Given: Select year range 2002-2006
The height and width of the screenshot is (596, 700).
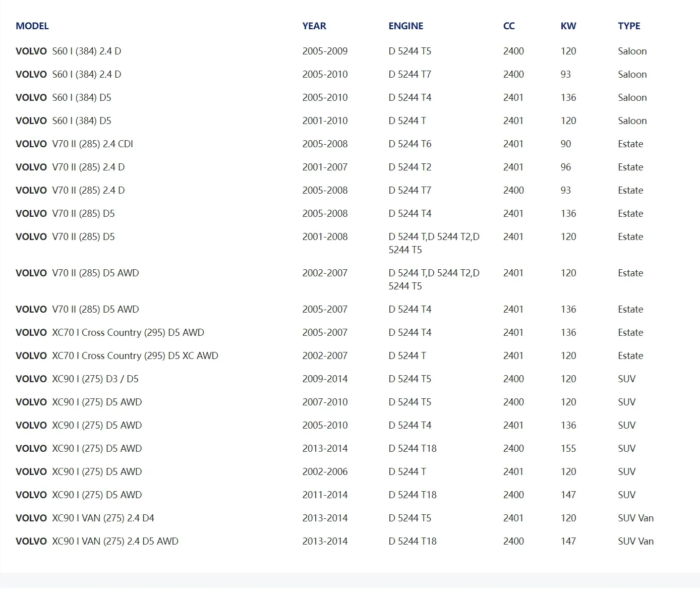Looking at the screenshot, I should click(x=325, y=471).
